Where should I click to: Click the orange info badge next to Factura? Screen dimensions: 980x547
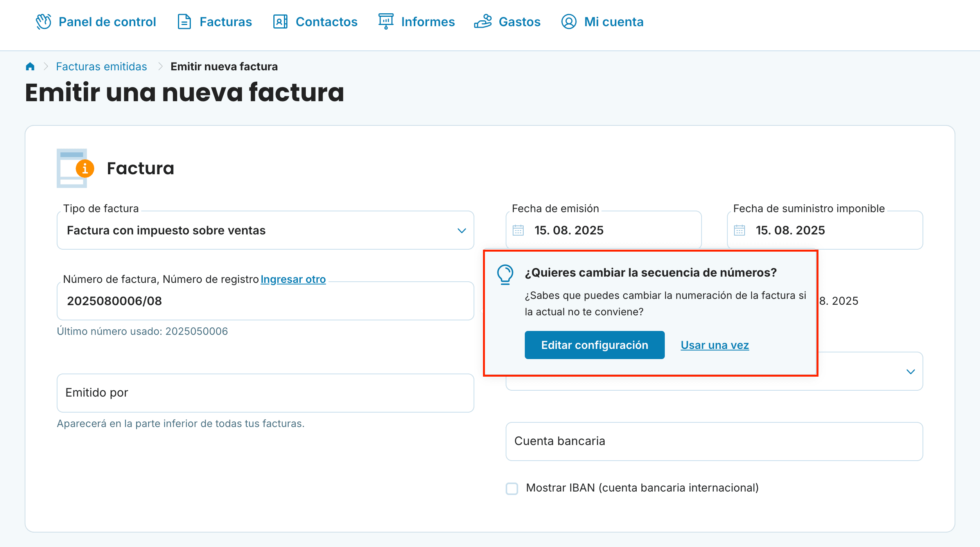click(85, 169)
